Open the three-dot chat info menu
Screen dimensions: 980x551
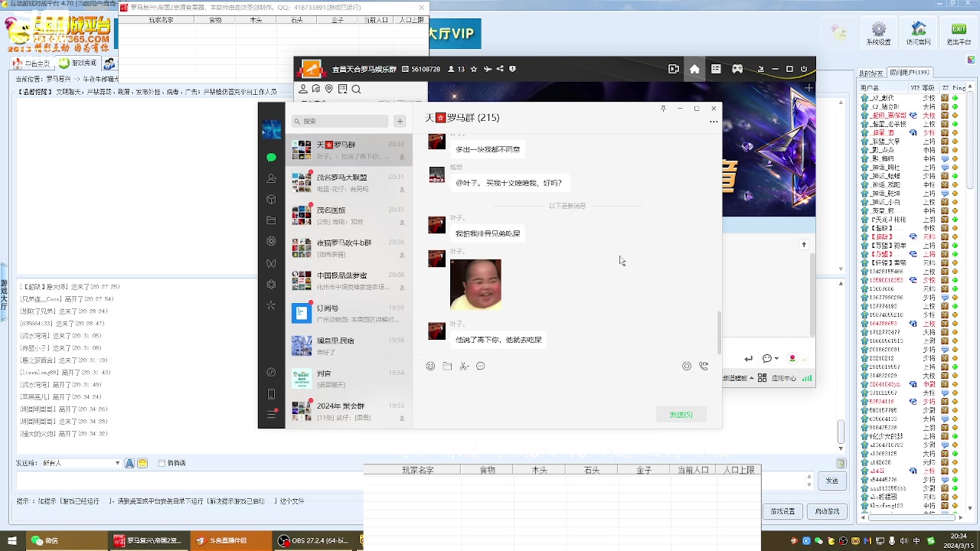point(714,122)
